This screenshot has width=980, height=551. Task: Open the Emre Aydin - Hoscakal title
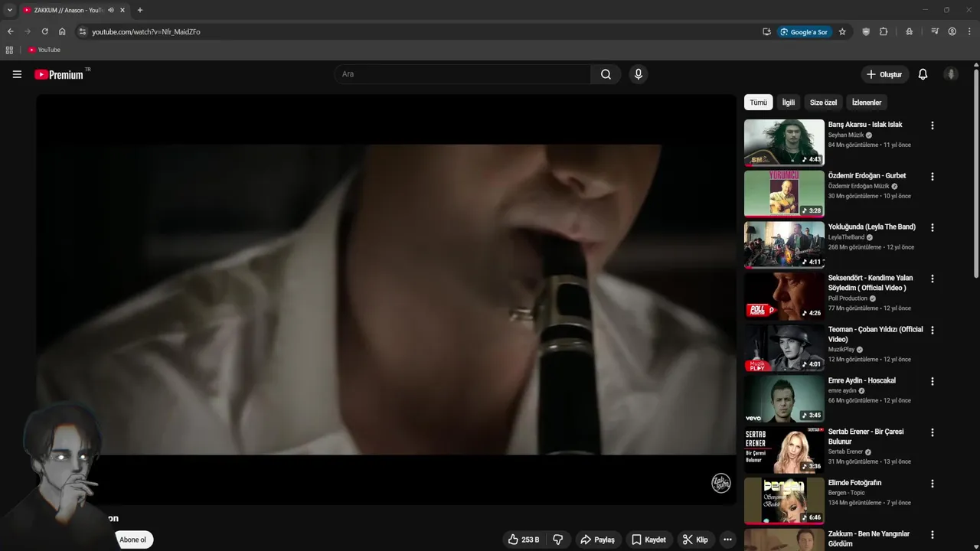862,380
